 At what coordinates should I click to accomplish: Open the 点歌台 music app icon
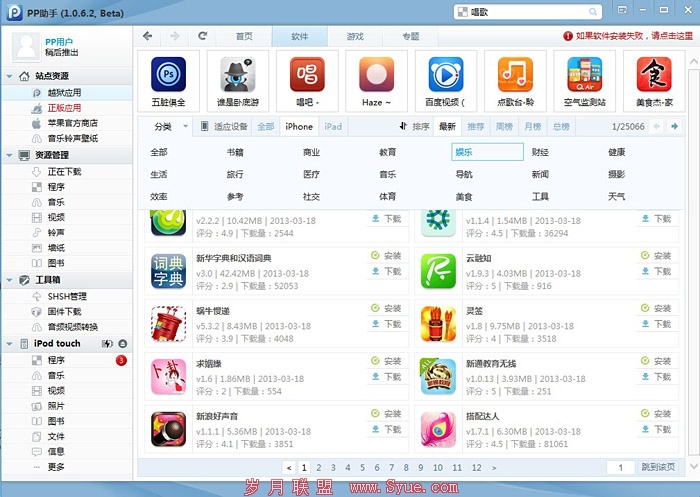pos(515,74)
